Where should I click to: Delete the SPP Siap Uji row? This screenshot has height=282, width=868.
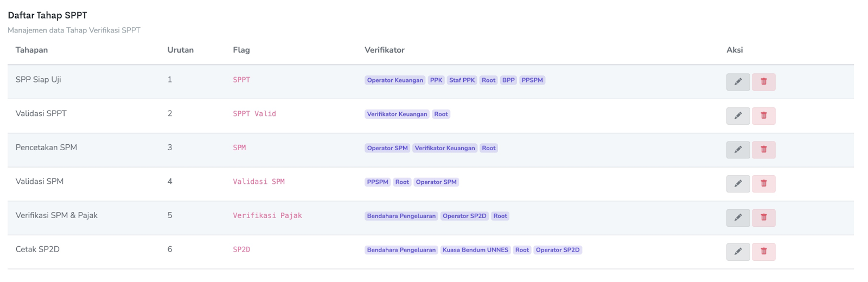click(x=763, y=81)
